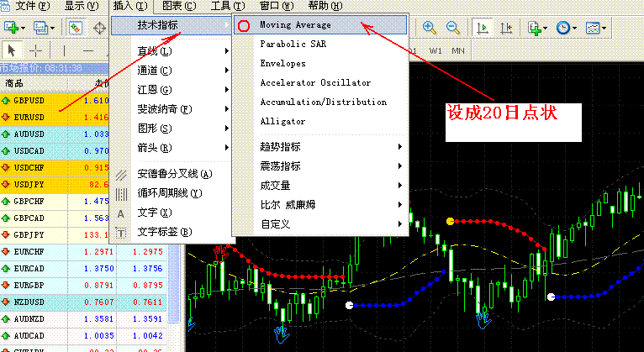Select the vertical line drawing tool

point(64,50)
